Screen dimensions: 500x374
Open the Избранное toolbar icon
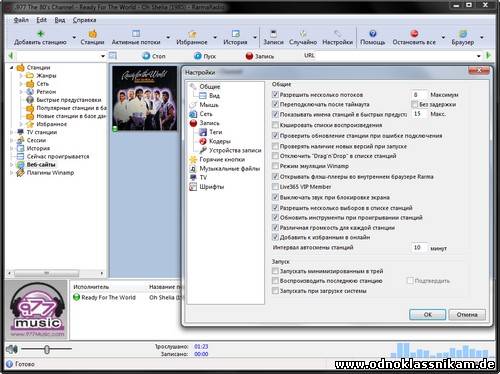pyautogui.click(x=192, y=34)
